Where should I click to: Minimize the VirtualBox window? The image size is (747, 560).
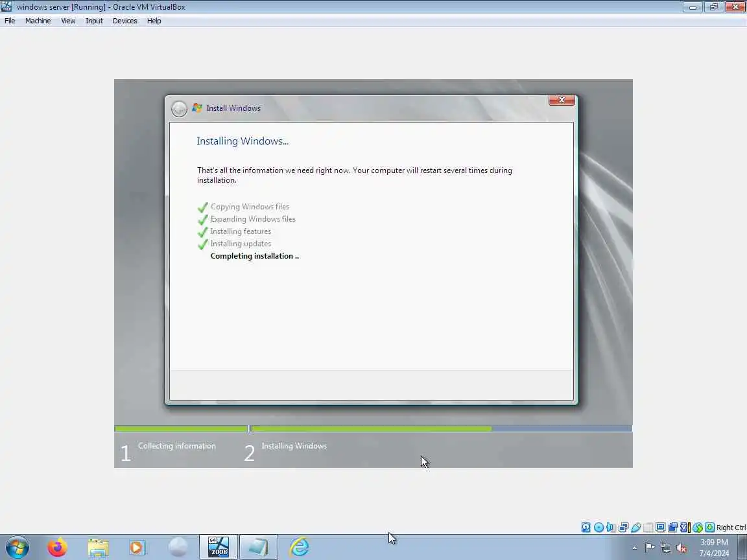pos(693,7)
